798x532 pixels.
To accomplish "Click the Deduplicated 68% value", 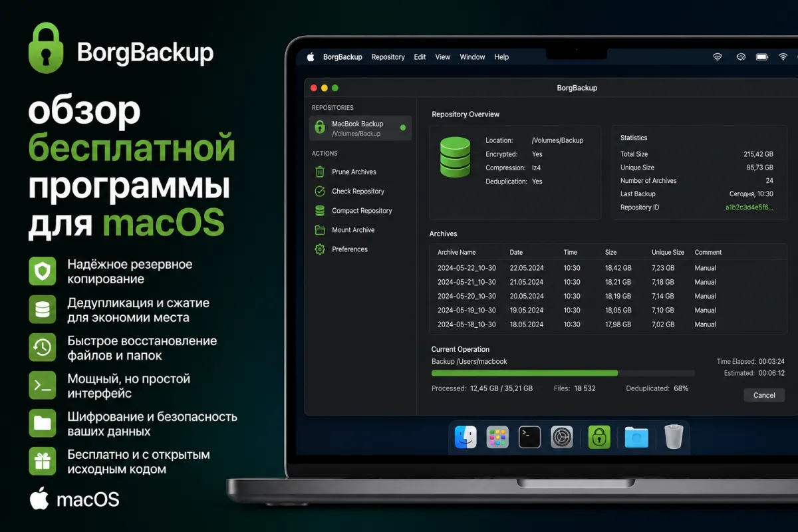I will (x=681, y=388).
